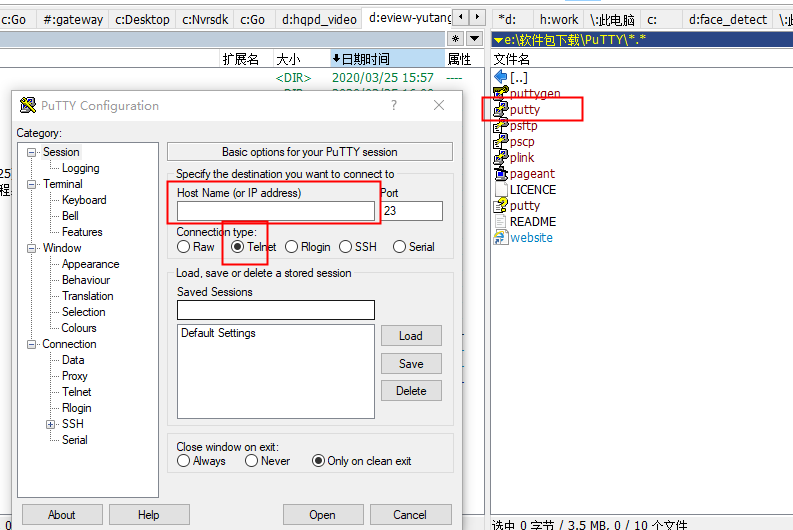
Task: Click the Delete session button
Action: [x=411, y=391]
